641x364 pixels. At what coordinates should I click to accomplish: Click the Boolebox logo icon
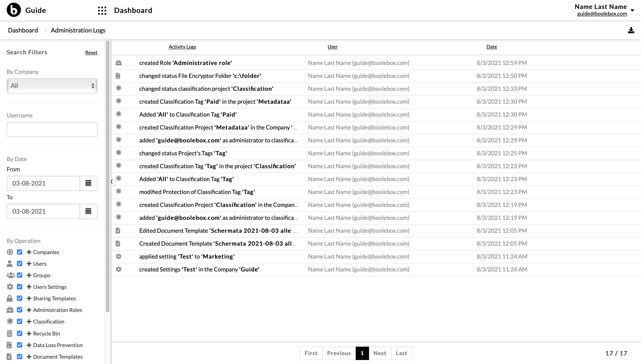click(14, 10)
